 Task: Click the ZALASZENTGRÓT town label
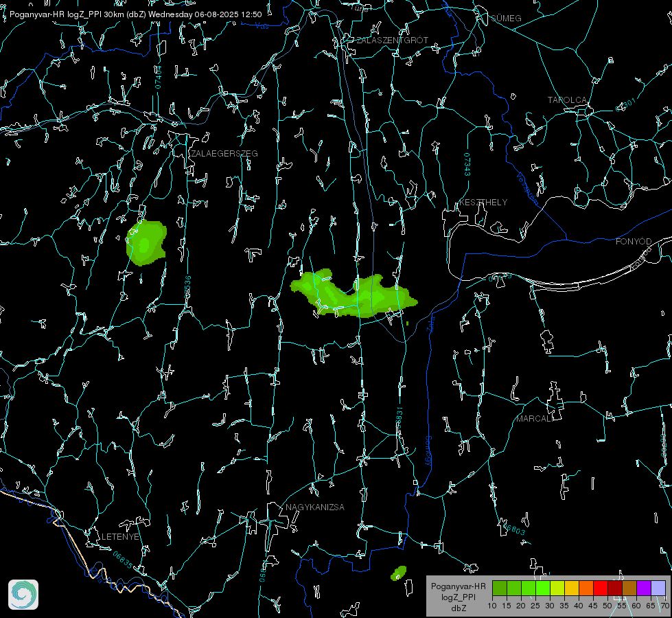392,41
